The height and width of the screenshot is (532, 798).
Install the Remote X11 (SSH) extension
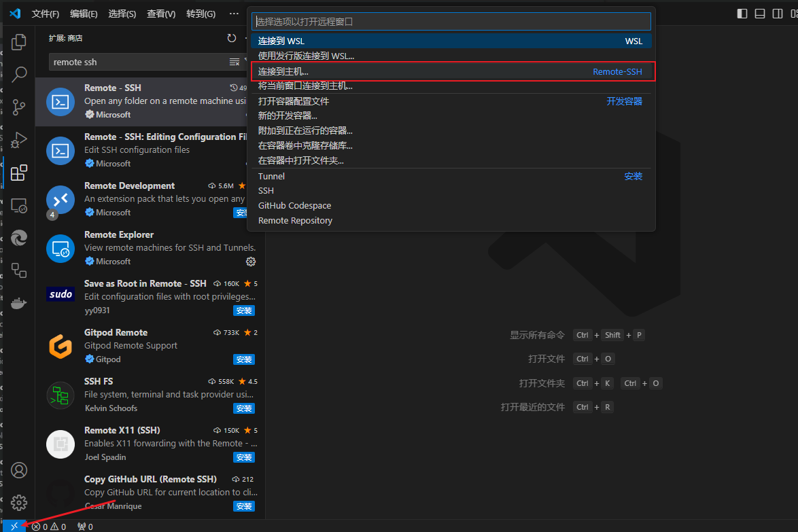244,457
